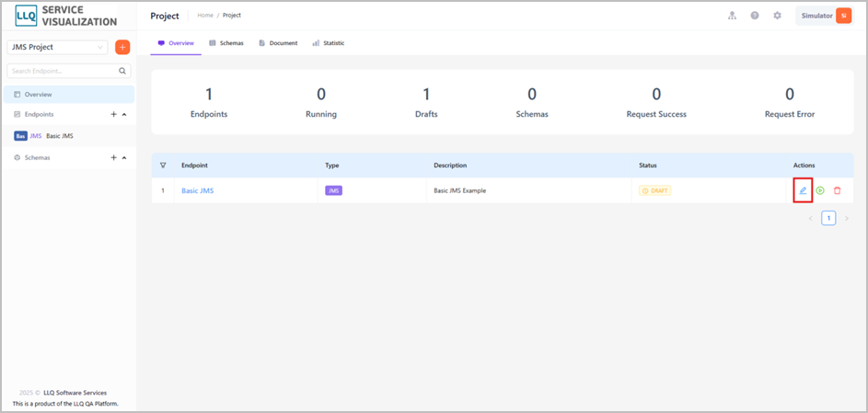Open the JMS Project dropdown selector
The height and width of the screenshot is (413, 868).
click(x=57, y=47)
